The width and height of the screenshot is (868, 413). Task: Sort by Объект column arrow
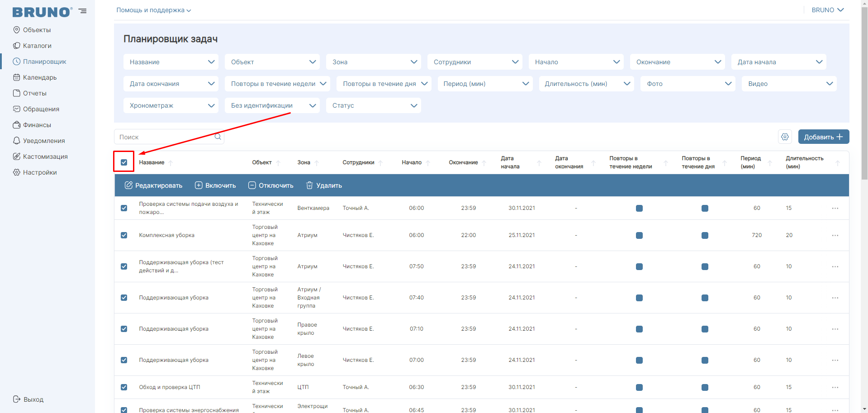pos(278,163)
